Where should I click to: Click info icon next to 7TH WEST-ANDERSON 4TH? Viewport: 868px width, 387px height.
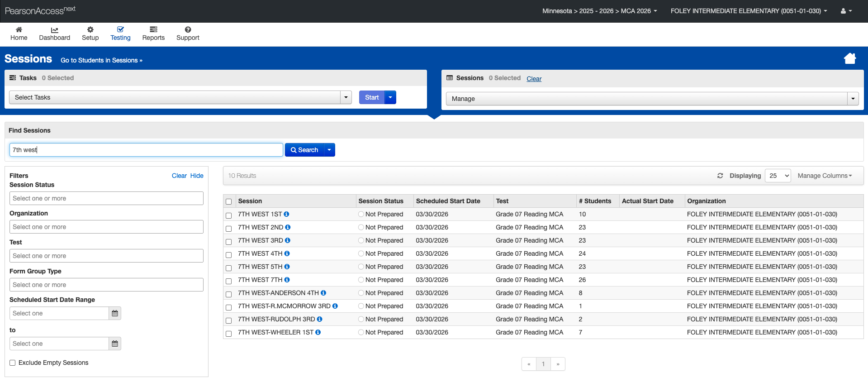pos(323,293)
